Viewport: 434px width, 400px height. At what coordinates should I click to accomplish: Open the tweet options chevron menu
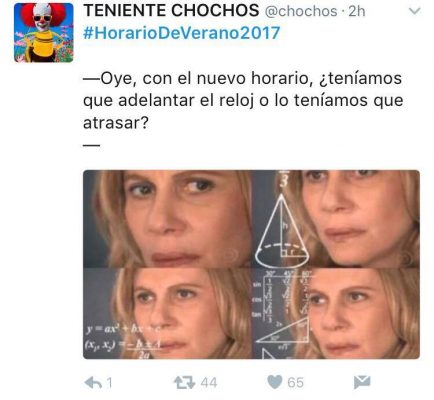tap(414, 11)
